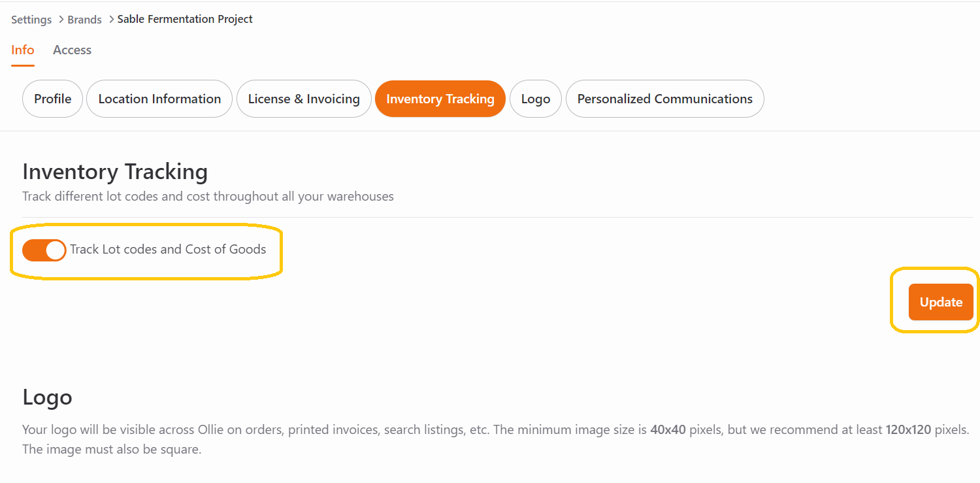Click the lot codes description subtitle text
The image size is (980, 483).
click(208, 196)
